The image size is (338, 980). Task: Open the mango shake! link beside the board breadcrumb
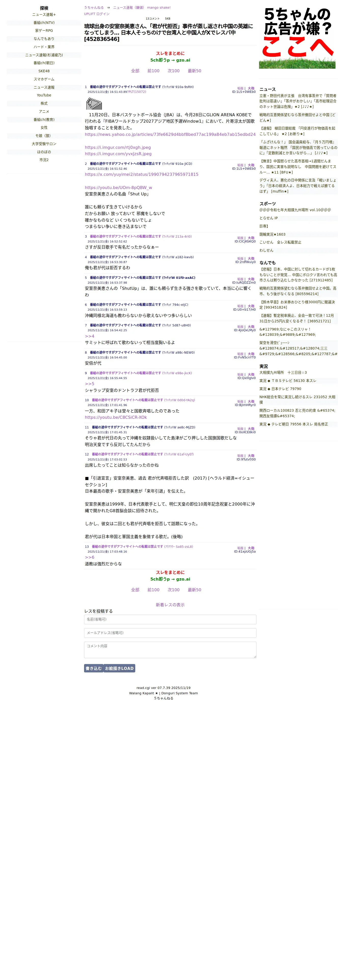(x=159, y=8)
